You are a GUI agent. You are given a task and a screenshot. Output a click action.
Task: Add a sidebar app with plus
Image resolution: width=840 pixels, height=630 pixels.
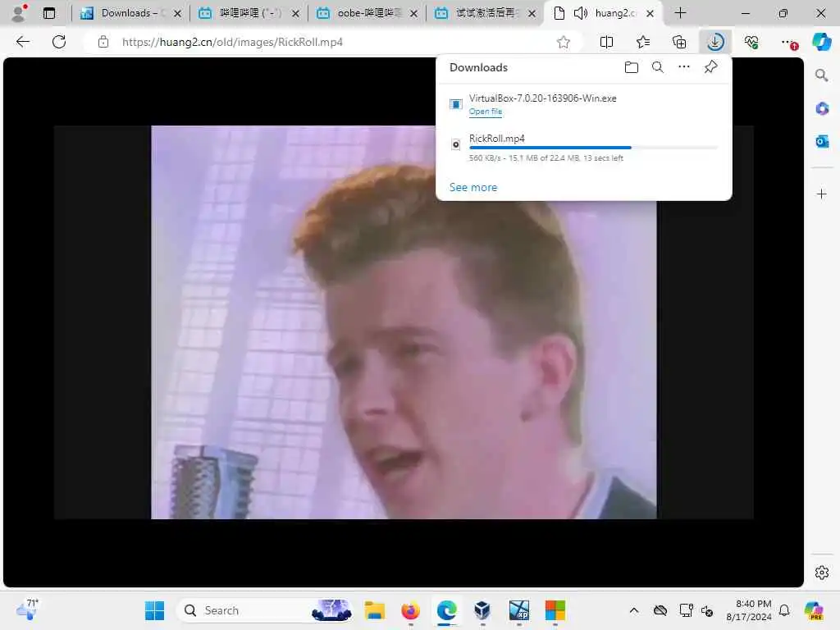click(822, 194)
